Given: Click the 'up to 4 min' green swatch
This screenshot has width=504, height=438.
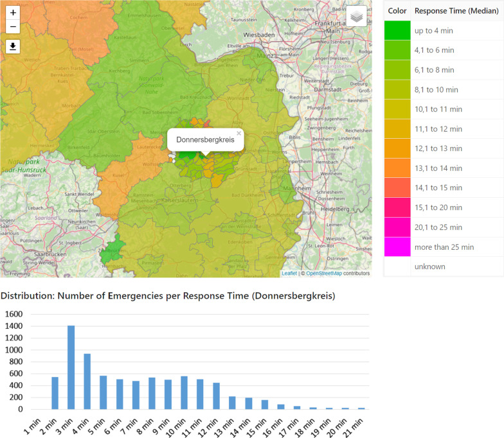Looking at the screenshot, I should [x=397, y=30].
